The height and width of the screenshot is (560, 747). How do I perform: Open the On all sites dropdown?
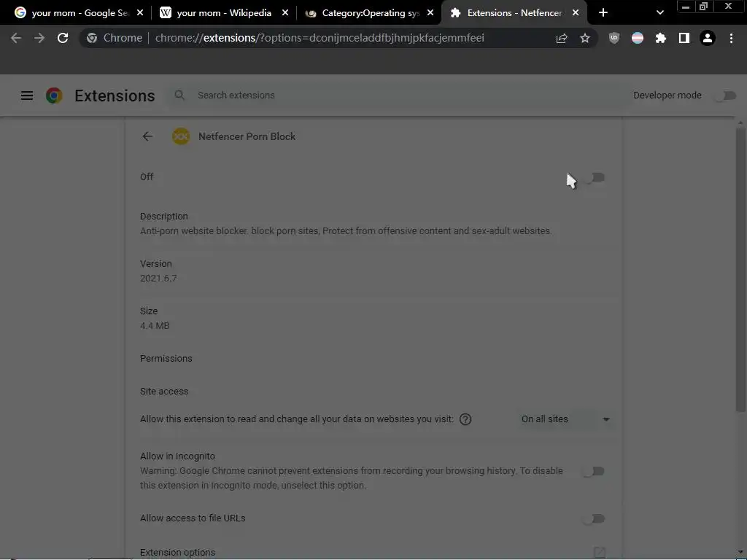point(565,419)
